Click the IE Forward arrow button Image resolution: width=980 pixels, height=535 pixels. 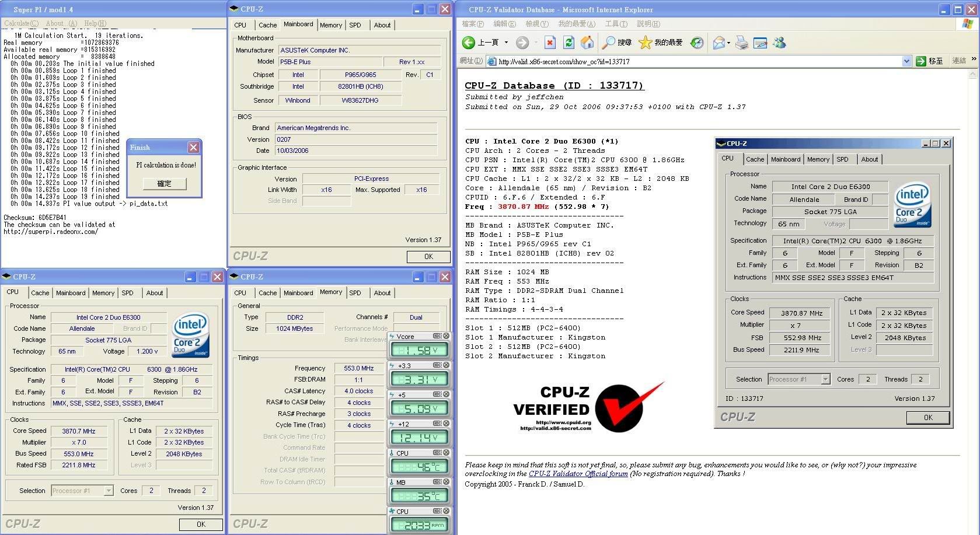click(x=522, y=43)
